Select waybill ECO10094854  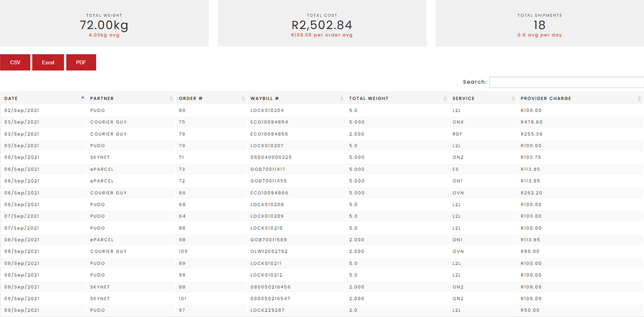tap(269, 122)
